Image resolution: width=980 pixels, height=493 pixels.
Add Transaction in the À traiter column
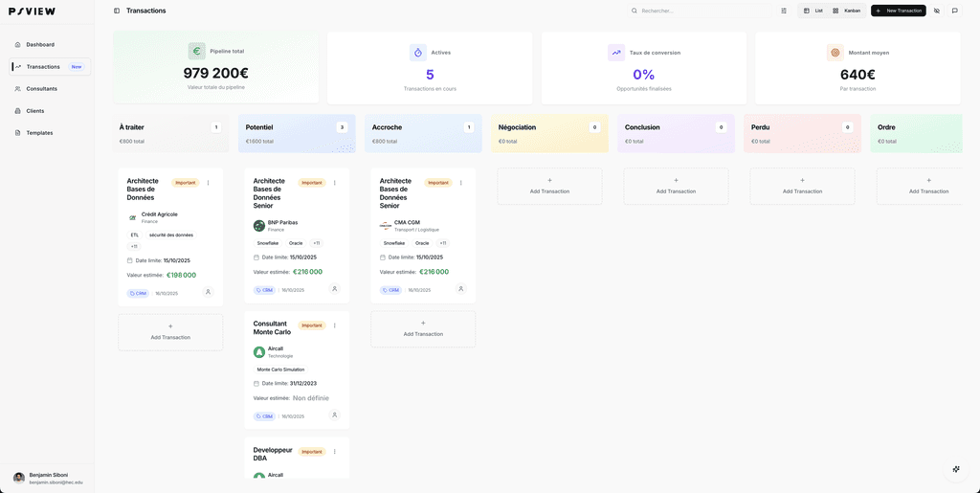(170, 332)
